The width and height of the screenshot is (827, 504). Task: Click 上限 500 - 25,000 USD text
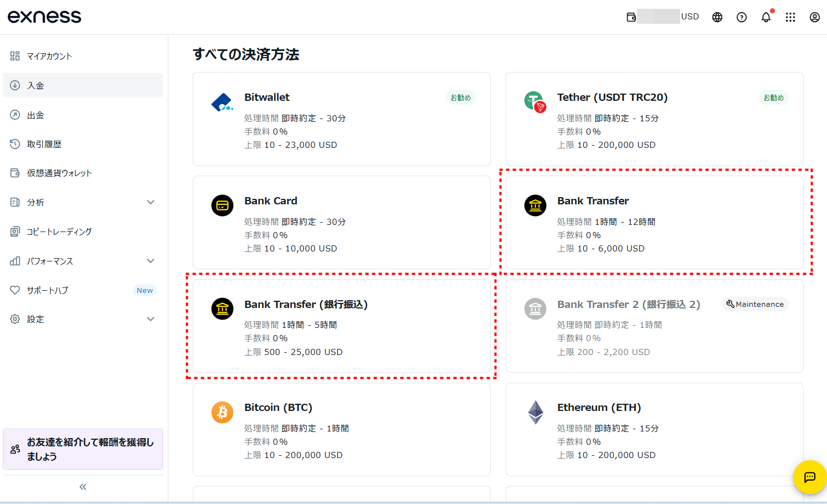pyautogui.click(x=294, y=352)
